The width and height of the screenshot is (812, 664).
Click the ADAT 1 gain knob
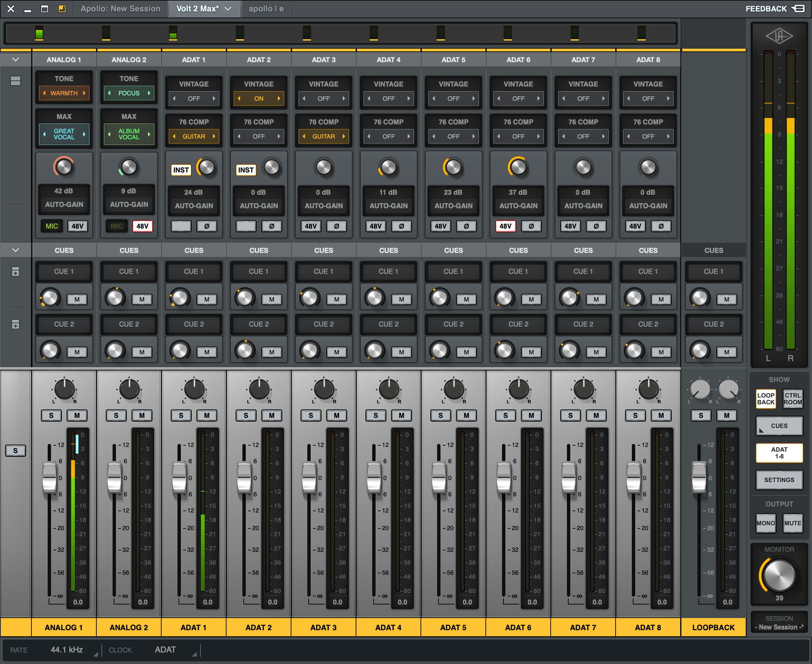207,167
